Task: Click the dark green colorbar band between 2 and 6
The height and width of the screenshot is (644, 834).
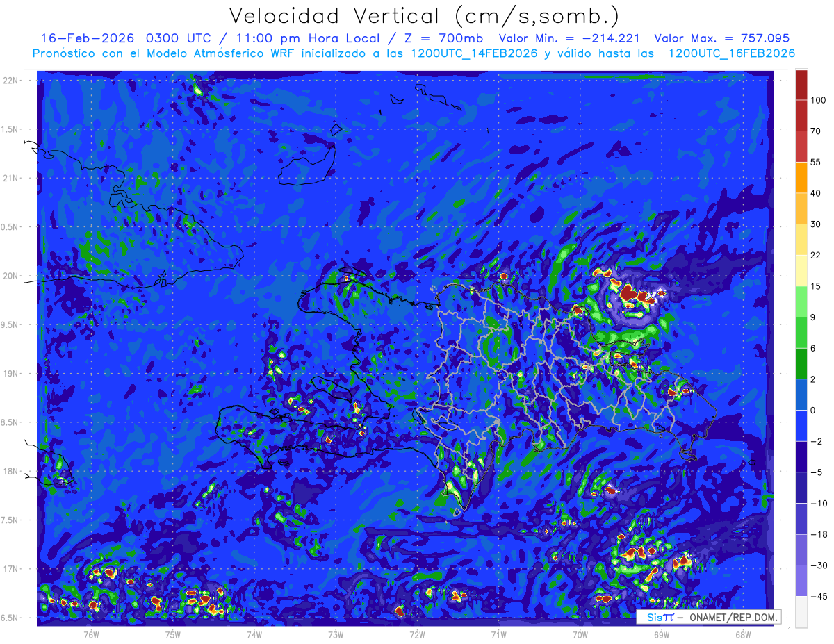Action: pos(801,363)
